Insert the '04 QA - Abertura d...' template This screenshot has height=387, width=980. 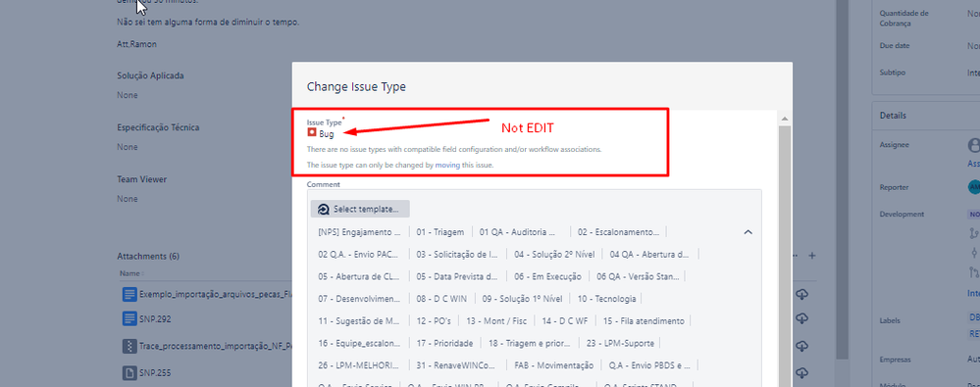(x=649, y=255)
